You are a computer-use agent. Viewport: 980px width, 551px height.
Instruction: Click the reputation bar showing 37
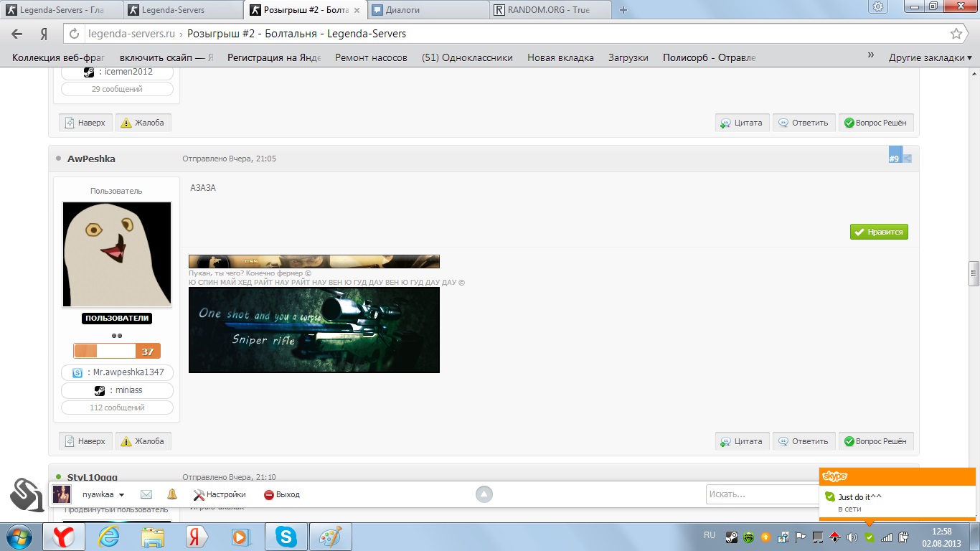[x=117, y=352]
